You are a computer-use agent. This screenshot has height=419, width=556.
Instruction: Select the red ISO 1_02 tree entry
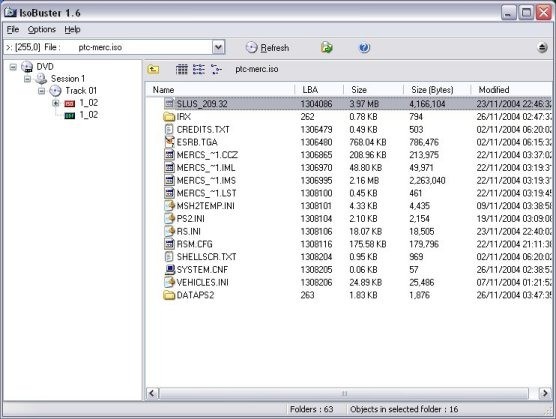[88, 103]
